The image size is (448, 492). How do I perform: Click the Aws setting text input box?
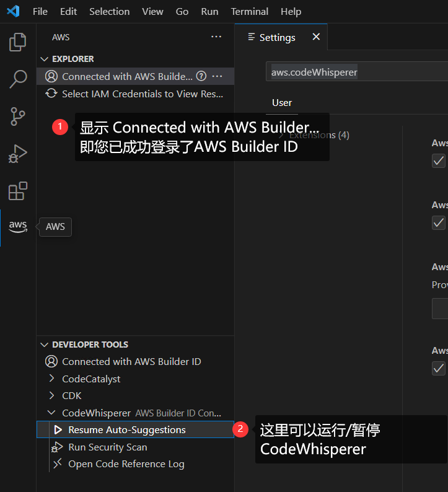[440, 309]
